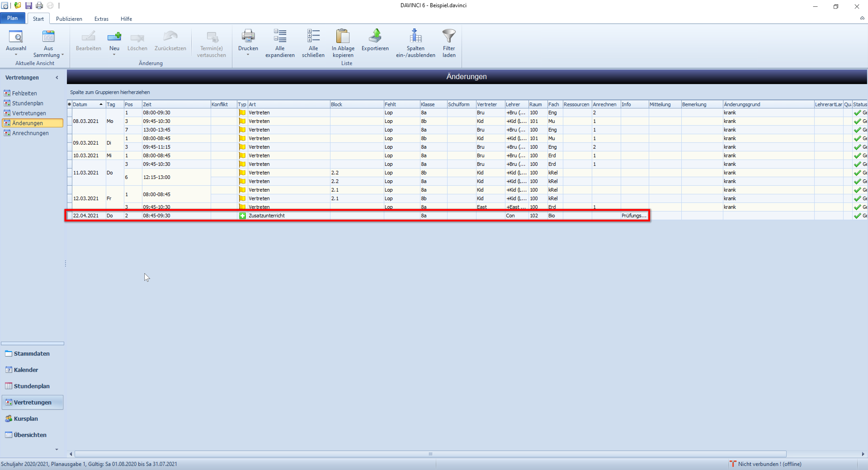The height and width of the screenshot is (470, 868).
Task: Click the Zusatzunterricht Art cell
Action: point(289,216)
